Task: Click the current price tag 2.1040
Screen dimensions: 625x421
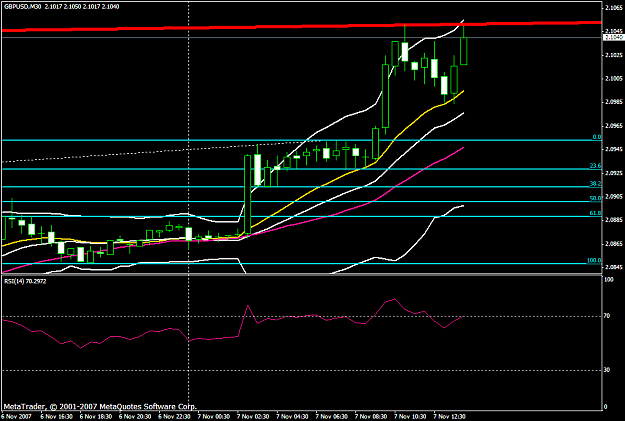Action: [x=613, y=37]
